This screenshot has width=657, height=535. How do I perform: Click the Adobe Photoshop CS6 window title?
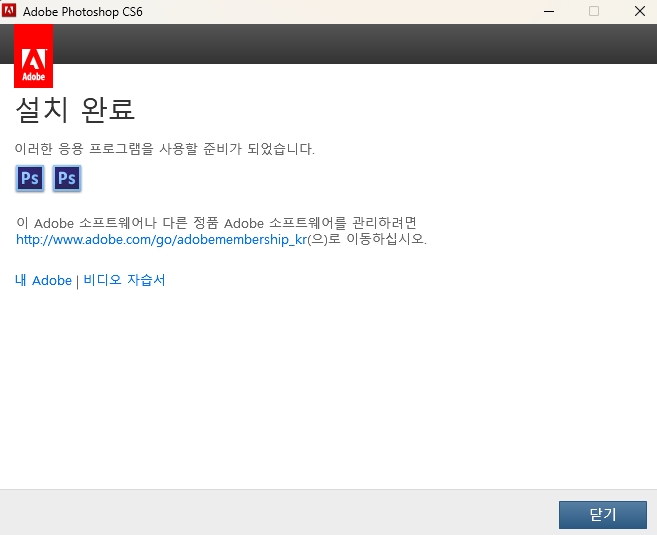(x=83, y=12)
